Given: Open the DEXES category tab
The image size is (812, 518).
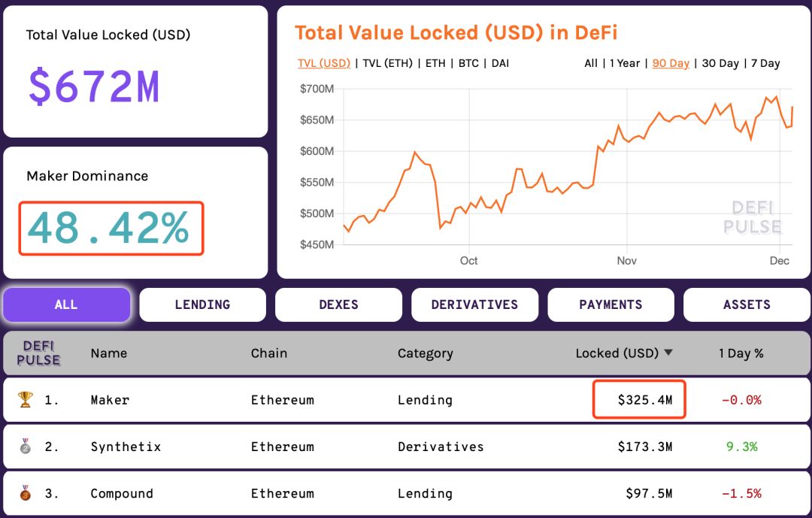Looking at the screenshot, I should click(338, 304).
